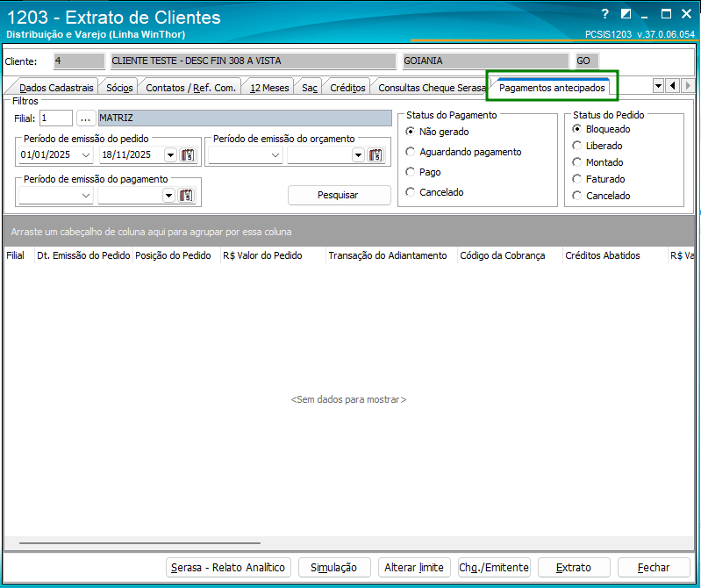Expand payment period start date dropdown
The height and width of the screenshot is (588, 701).
click(86, 196)
